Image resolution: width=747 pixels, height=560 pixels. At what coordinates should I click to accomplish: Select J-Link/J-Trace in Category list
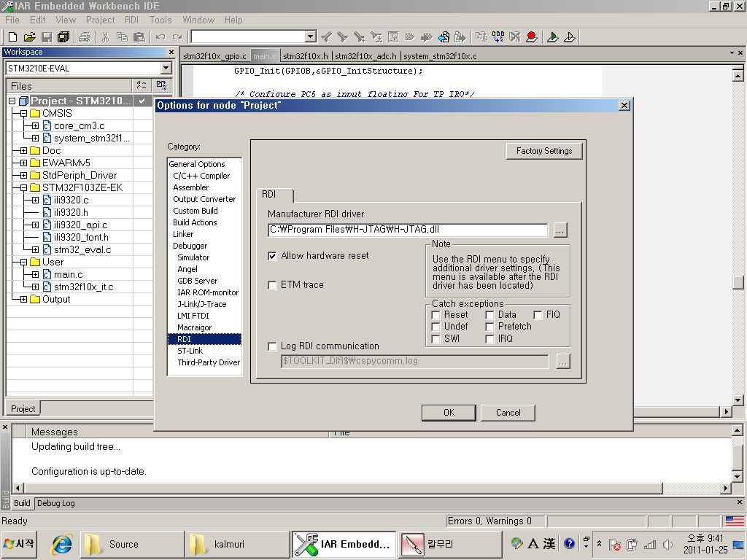[x=202, y=304]
